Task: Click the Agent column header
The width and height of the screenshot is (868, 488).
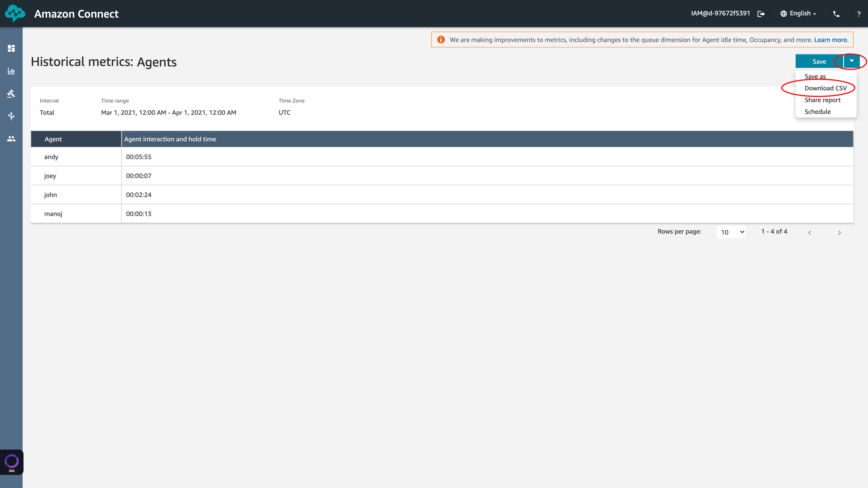Action: coord(76,139)
